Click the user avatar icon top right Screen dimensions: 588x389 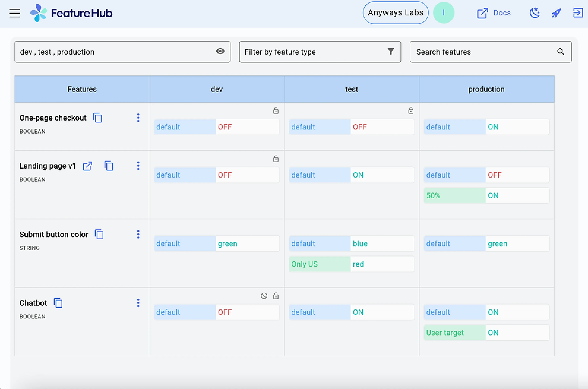click(x=443, y=13)
